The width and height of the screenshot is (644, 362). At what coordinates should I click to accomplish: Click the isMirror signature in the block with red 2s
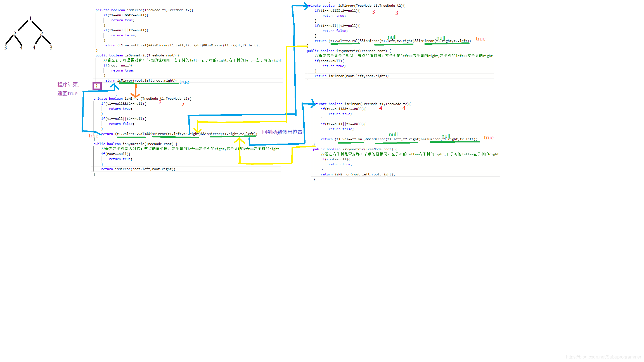tap(142, 99)
